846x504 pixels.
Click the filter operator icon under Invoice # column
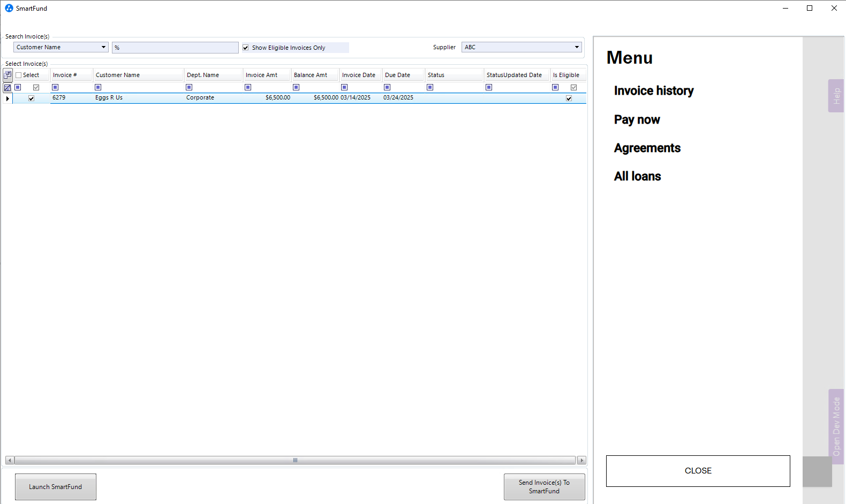click(x=55, y=87)
